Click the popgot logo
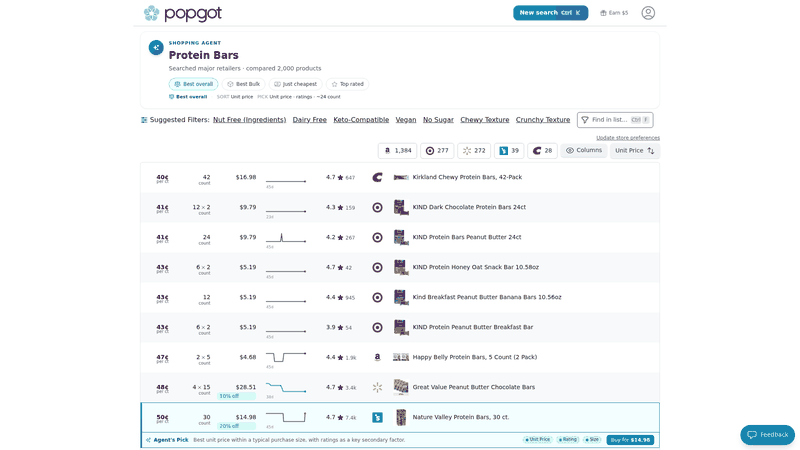 point(183,13)
